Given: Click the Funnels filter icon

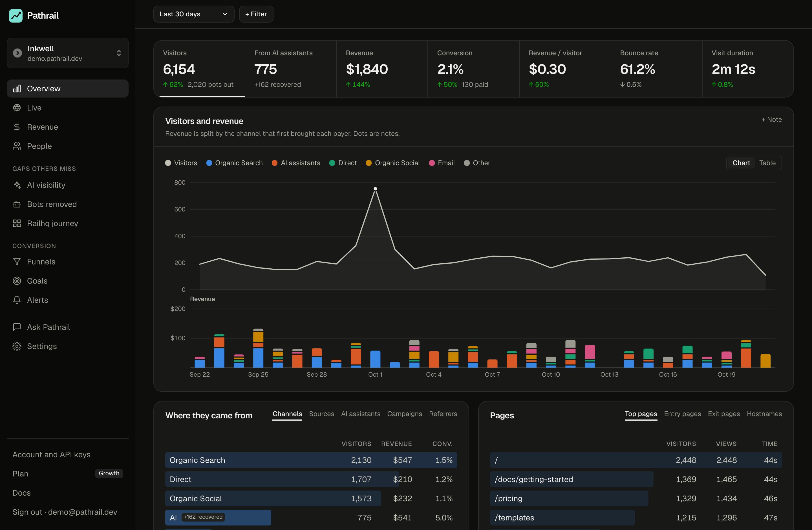Looking at the screenshot, I should click(17, 262).
